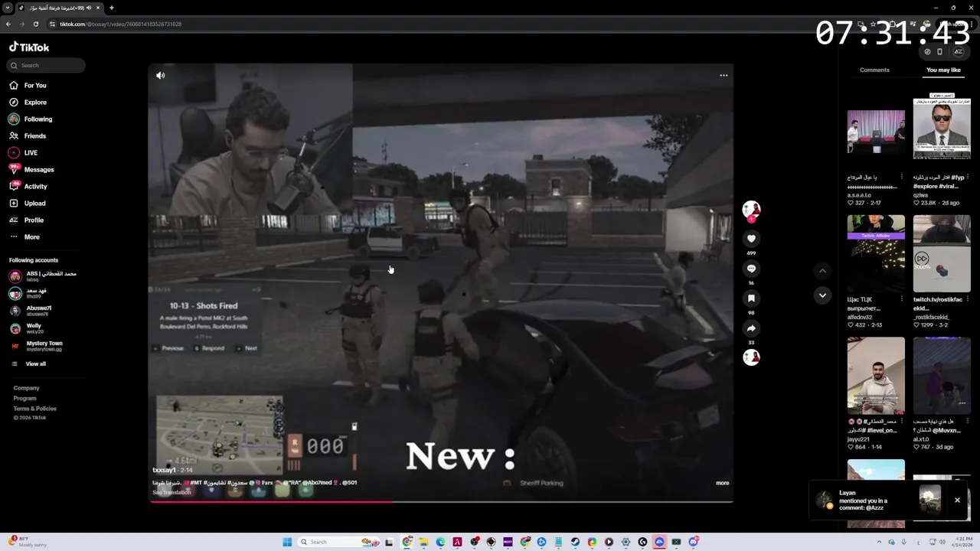Open the three-dot video options menu

coord(724,75)
